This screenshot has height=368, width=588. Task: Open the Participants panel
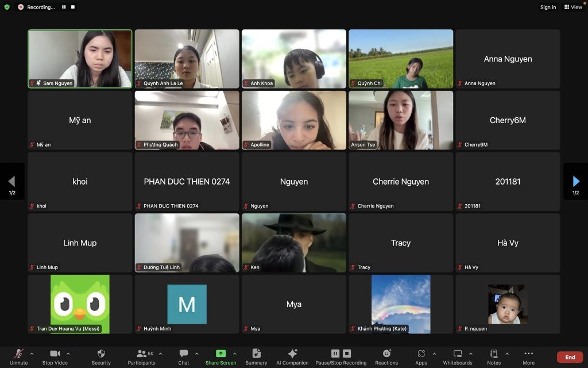141,354
